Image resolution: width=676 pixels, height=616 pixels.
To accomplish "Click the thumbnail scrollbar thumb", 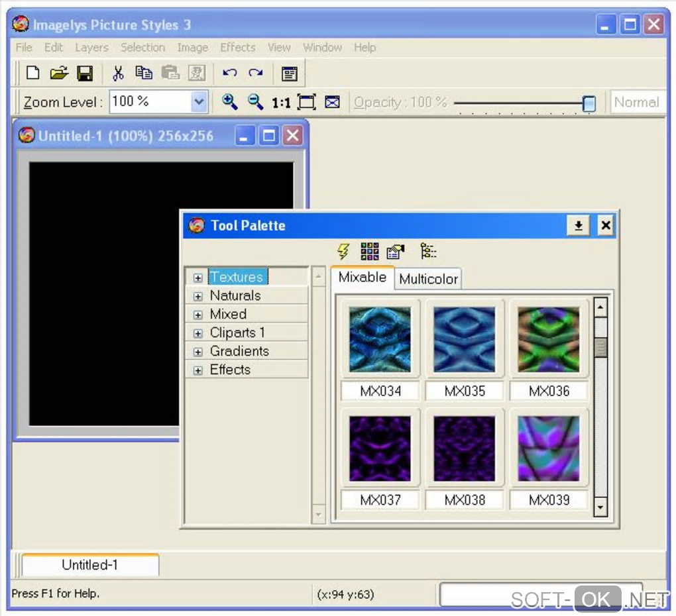I will 600,347.
